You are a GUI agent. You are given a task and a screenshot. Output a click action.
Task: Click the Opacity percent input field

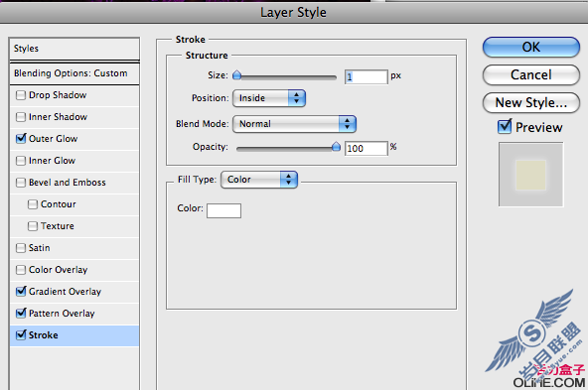tap(366, 148)
